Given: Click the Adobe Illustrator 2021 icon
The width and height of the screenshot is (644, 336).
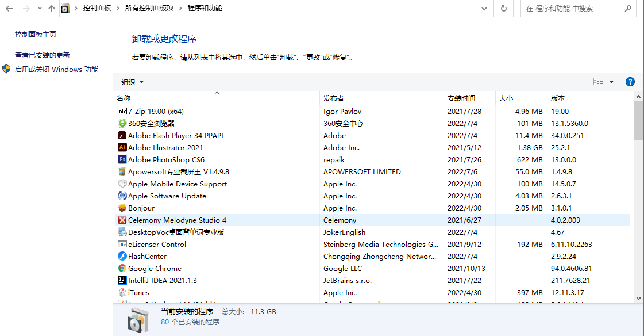Looking at the screenshot, I should (x=122, y=147).
